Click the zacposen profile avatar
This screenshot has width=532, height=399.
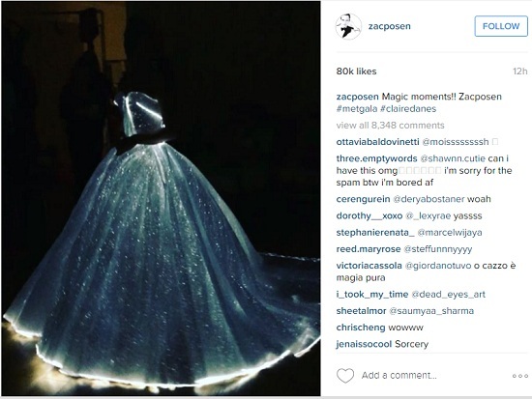click(348, 26)
